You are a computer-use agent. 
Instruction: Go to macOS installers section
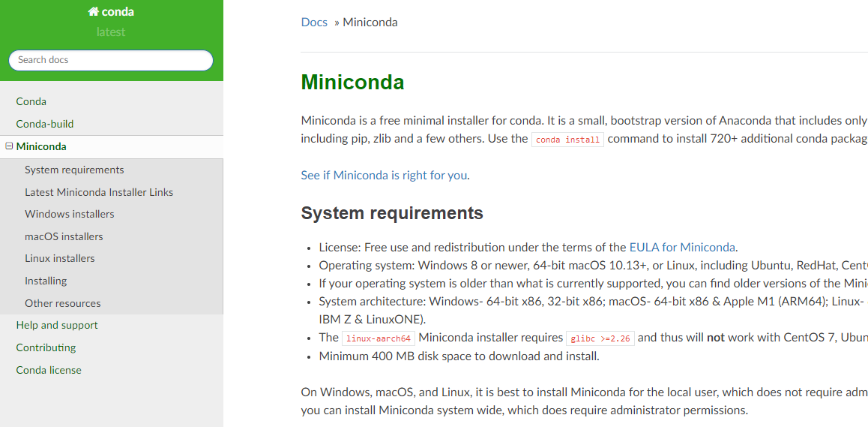click(64, 237)
